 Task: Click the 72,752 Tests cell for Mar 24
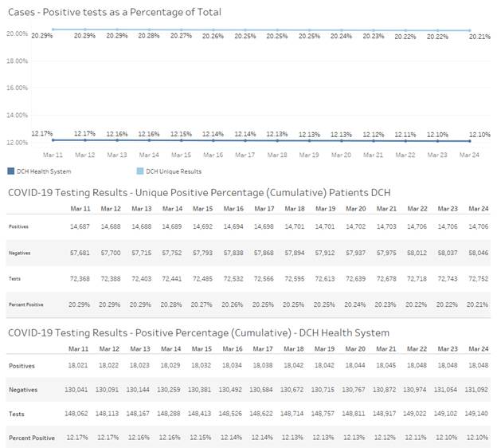[x=478, y=280]
